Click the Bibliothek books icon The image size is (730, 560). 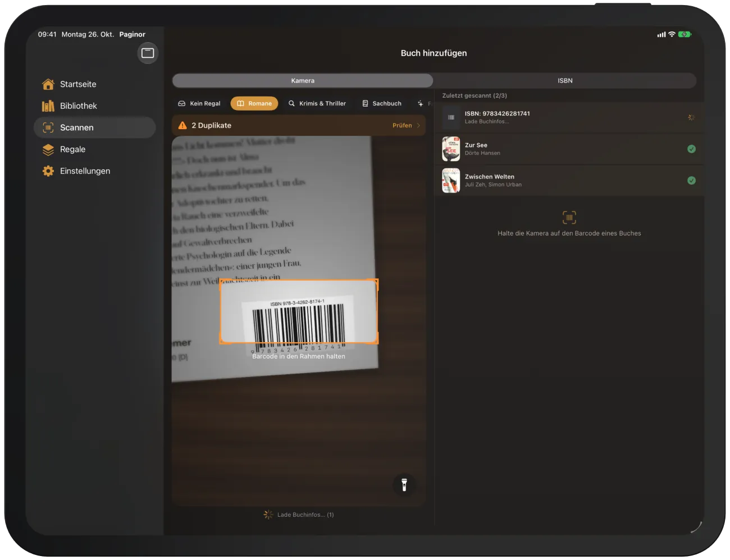pyautogui.click(x=48, y=106)
